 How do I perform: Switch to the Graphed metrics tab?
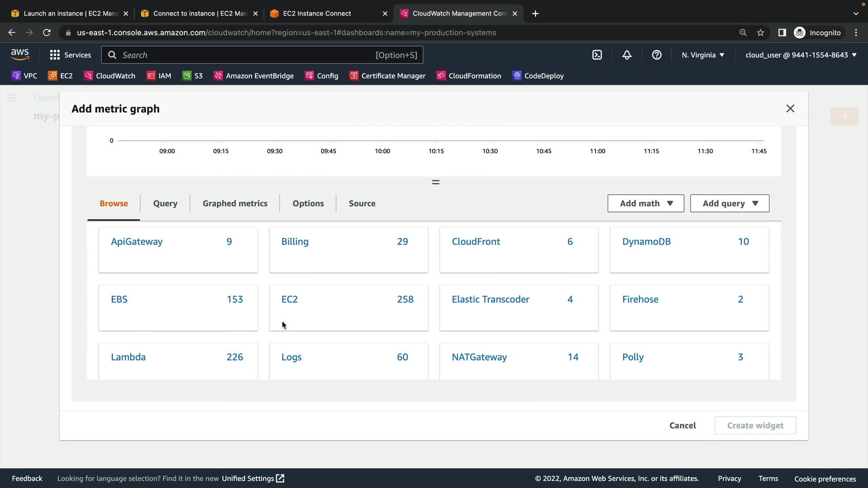tap(235, 203)
